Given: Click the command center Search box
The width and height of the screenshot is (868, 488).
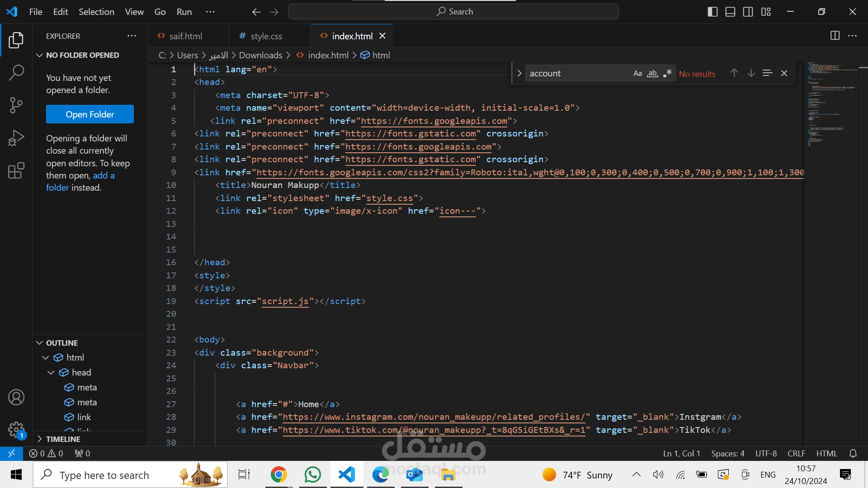Looking at the screenshot, I should click(453, 12).
